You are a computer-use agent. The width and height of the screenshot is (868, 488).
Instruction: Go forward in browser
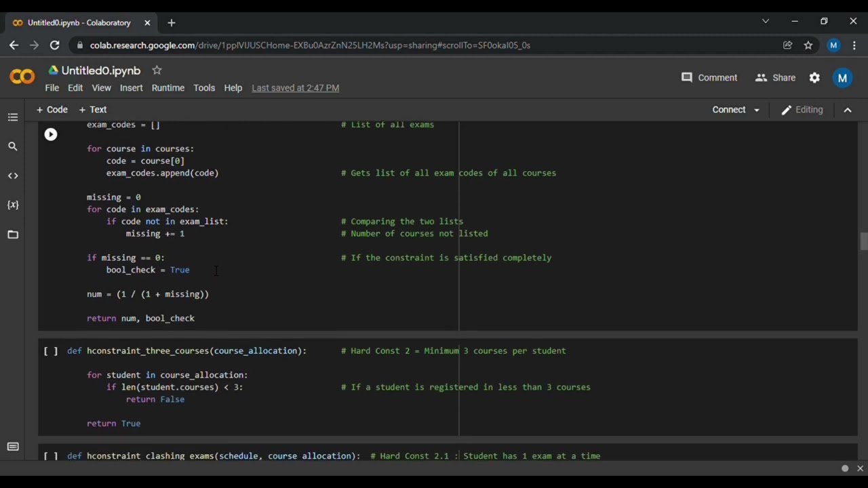[x=34, y=45]
